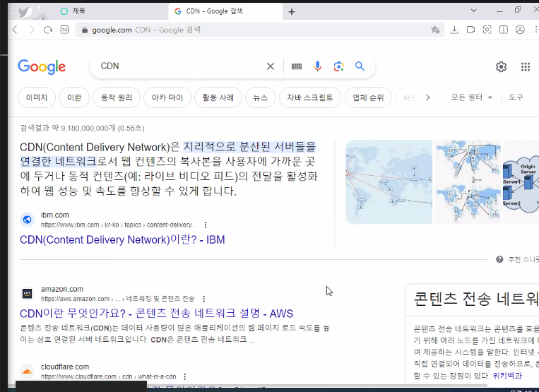Search by image with camera lens icon

pos(338,66)
